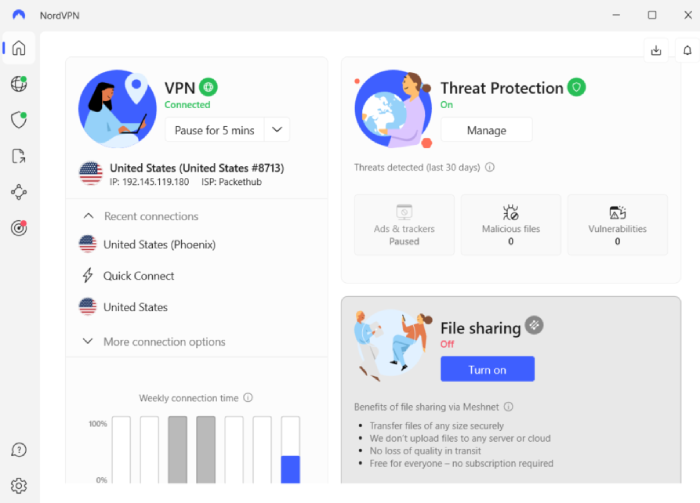Open the pause duration dropdown arrow
This screenshot has width=700, height=503.
tap(277, 130)
